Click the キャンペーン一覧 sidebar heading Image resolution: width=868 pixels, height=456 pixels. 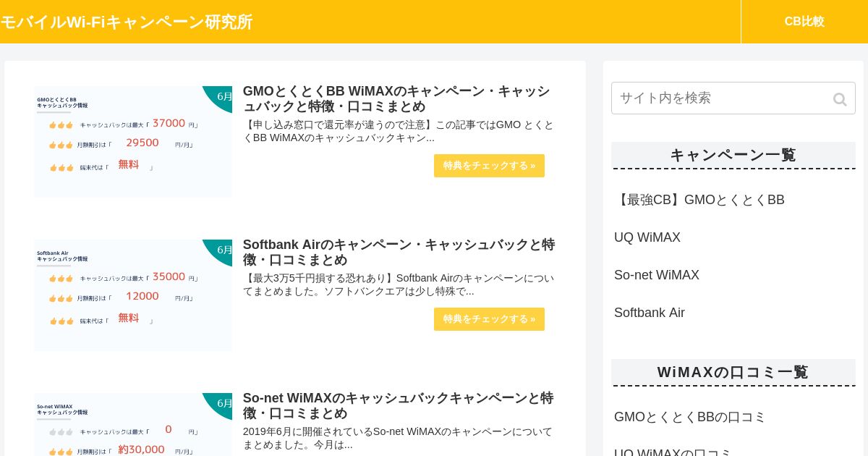pos(733,155)
